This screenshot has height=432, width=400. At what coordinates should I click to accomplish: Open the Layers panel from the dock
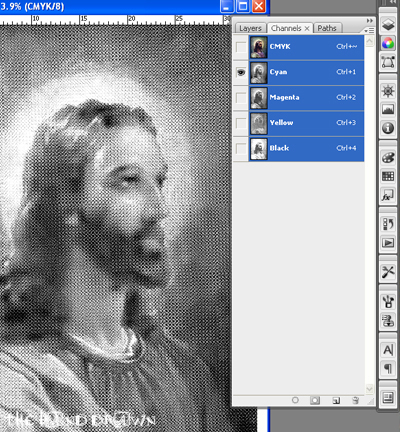point(388,25)
